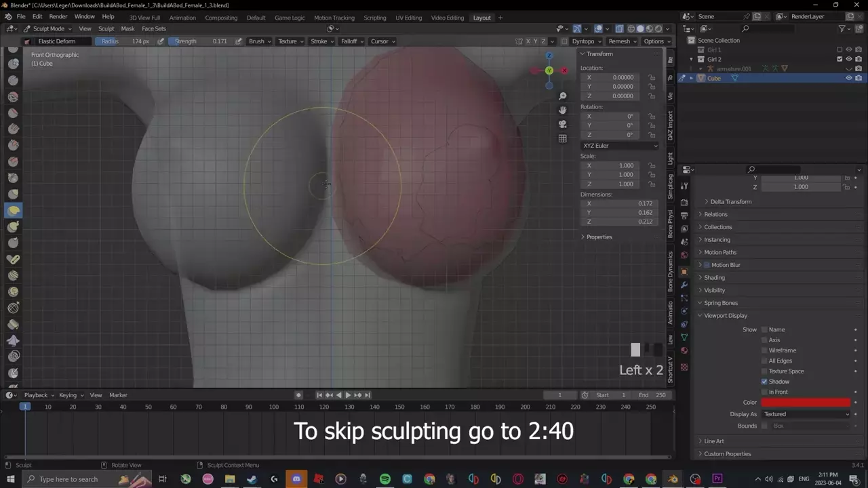This screenshot has height=488, width=868.
Task: Enable the Wireframe checkbox in Viewport Display
Action: (x=764, y=350)
